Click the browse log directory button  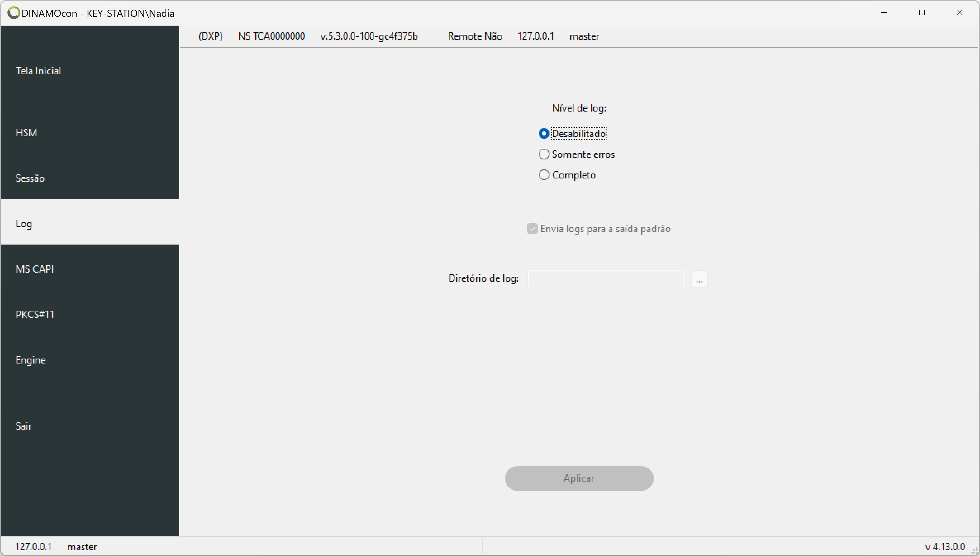[699, 279]
